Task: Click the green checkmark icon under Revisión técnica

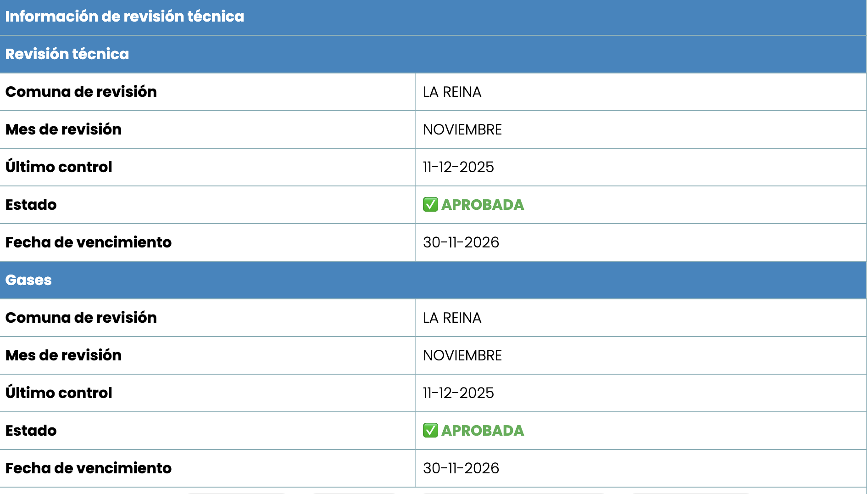Action: 430,205
